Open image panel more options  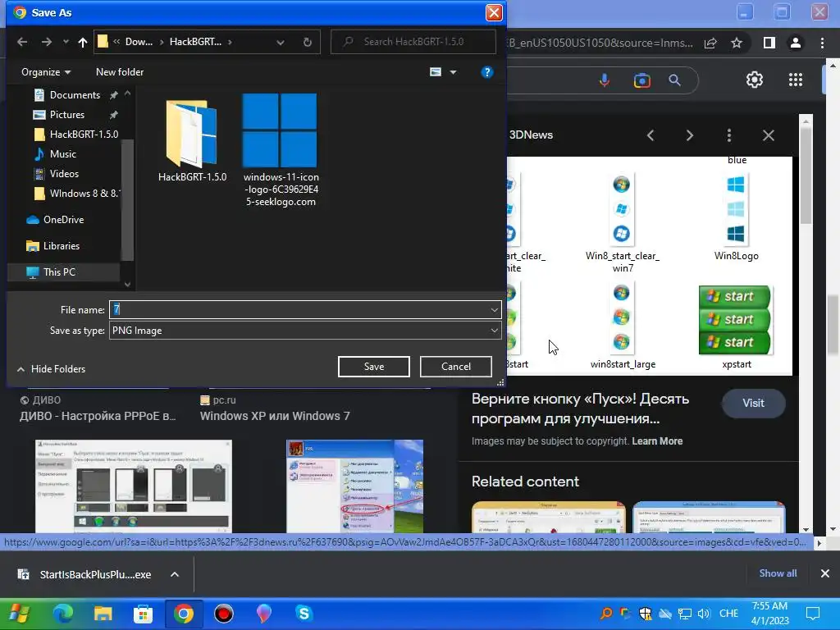coord(729,135)
